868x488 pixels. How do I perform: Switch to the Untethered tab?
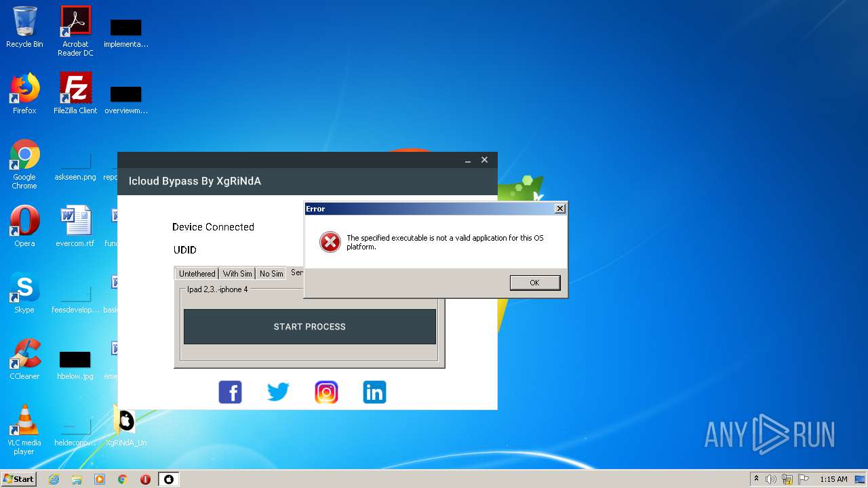[197, 273]
